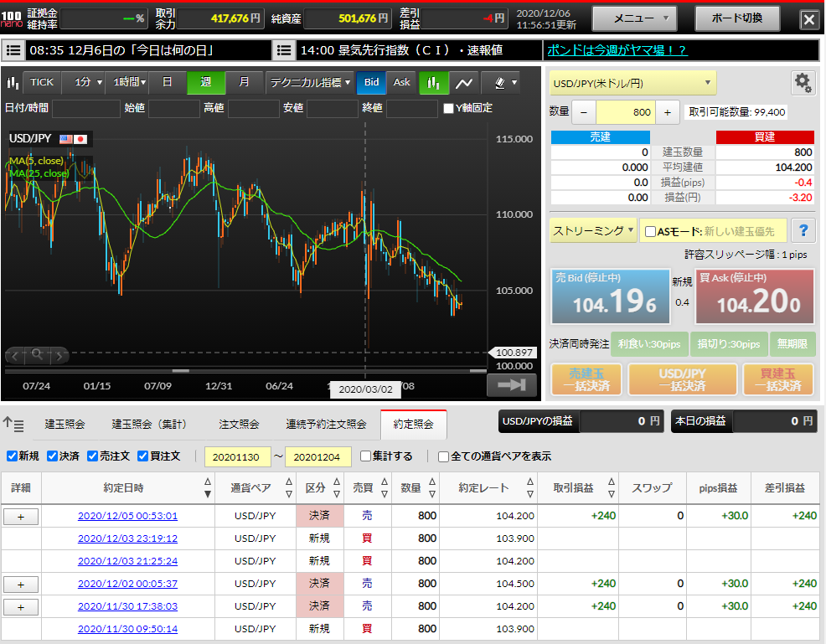Jump to latest chart data arrow button
This screenshot has width=826, height=644.
tap(512, 385)
